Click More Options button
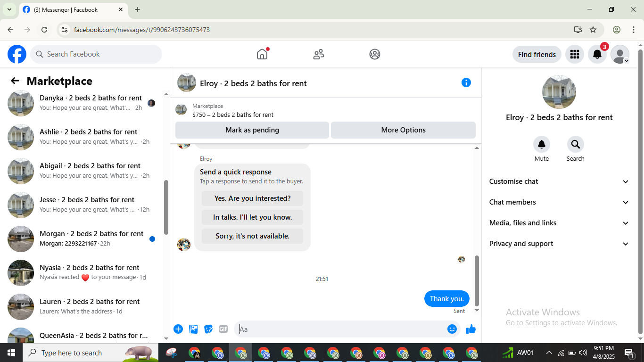This screenshot has height=362, width=644. (403, 130)
